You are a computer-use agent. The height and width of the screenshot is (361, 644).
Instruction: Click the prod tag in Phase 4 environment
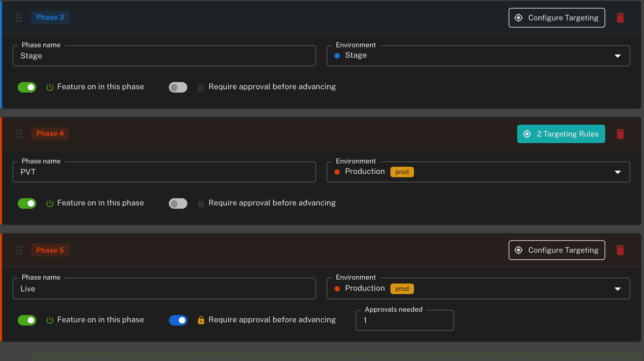[402, 172]
